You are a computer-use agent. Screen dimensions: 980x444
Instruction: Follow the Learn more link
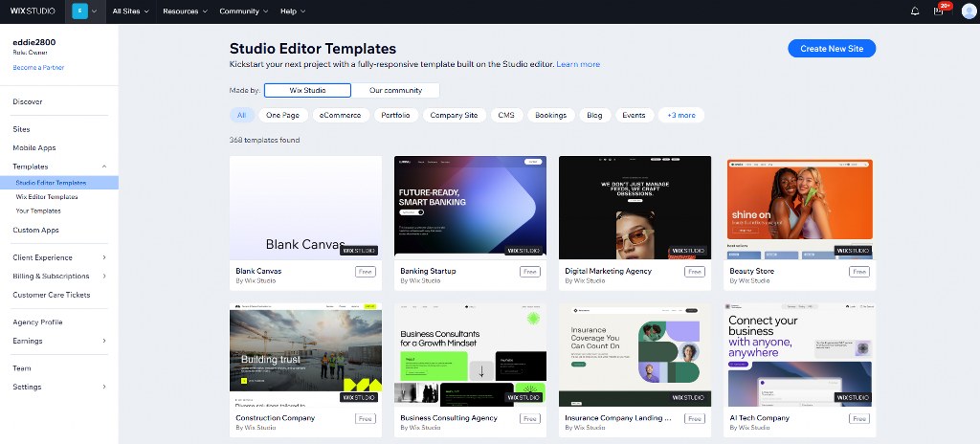(578, 64)
